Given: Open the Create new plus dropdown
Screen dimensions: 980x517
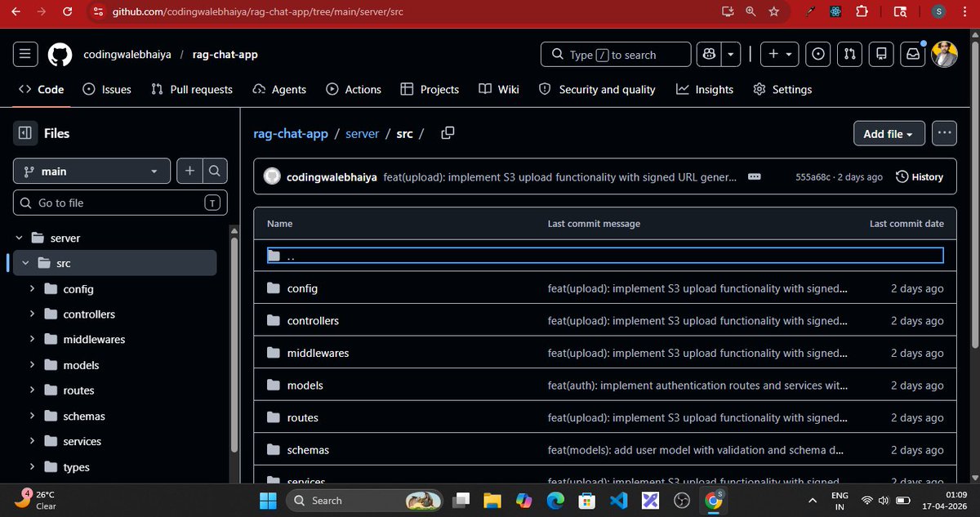Looking at the screenshot, I should coord(780,55).
